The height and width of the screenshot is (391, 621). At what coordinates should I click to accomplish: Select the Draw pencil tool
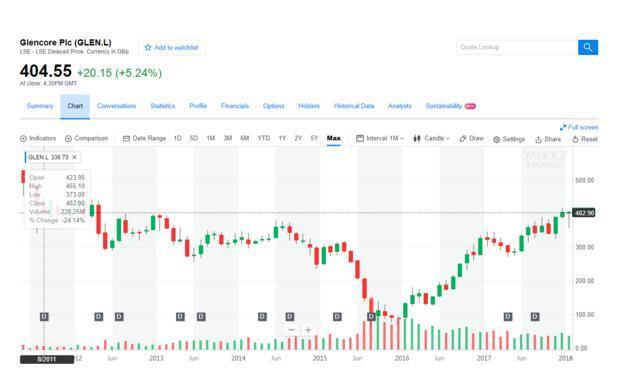click(463, 139)
